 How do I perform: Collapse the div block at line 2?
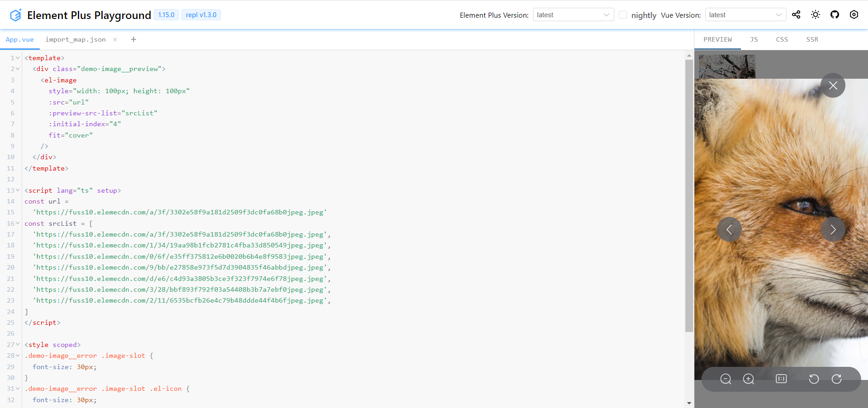coord(18,69)
